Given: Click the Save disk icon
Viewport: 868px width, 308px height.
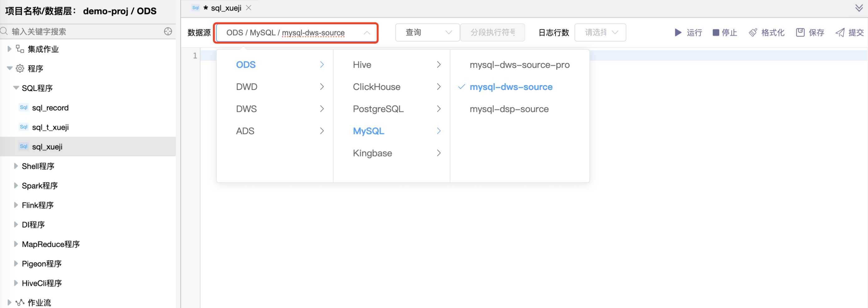Looking at the screenshot, I should click(800, 32).
